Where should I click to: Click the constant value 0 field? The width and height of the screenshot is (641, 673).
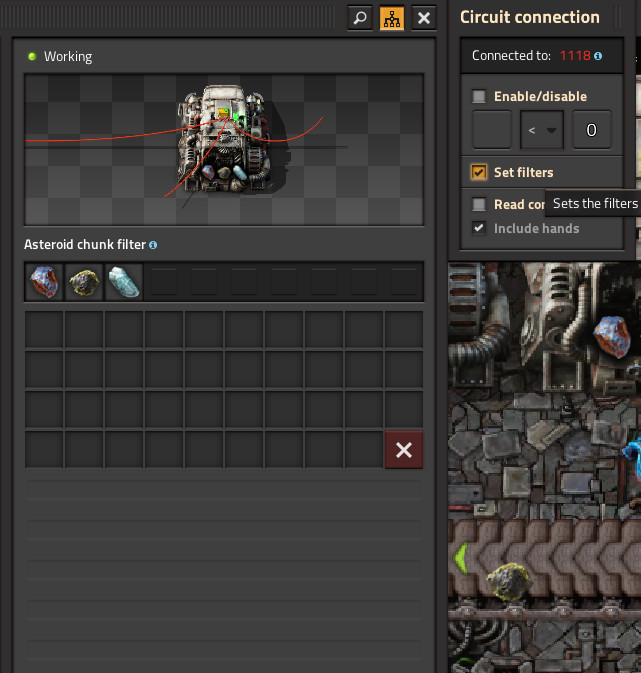[x=592, y=130]
